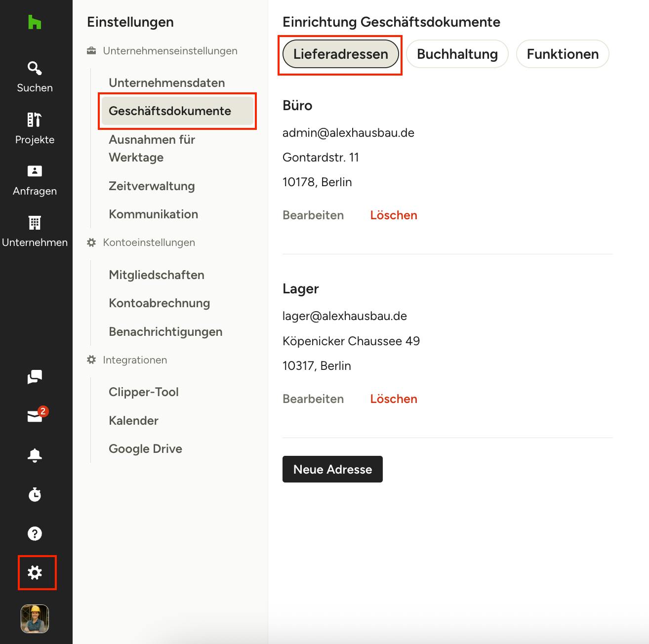Open the chat messages icon
649x644 pixels.
35,377
